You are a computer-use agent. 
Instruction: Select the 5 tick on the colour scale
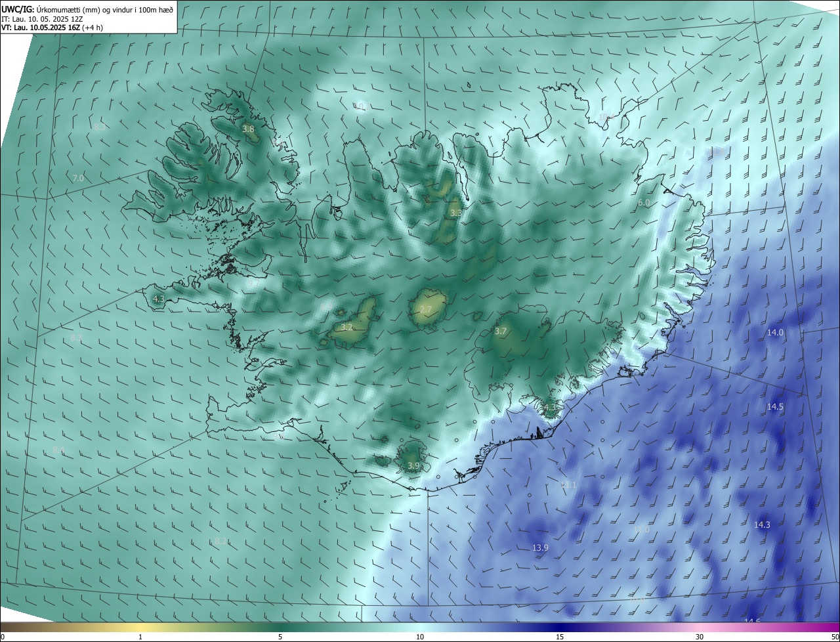[280, 637]
